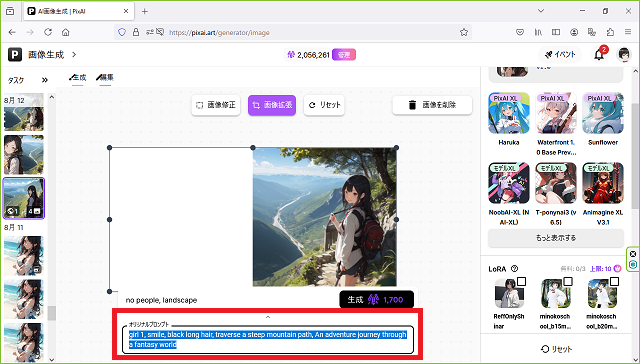Select the NoobAI-XL model
The width and height of the screenshot is (640, 364).
click(509, 183)
